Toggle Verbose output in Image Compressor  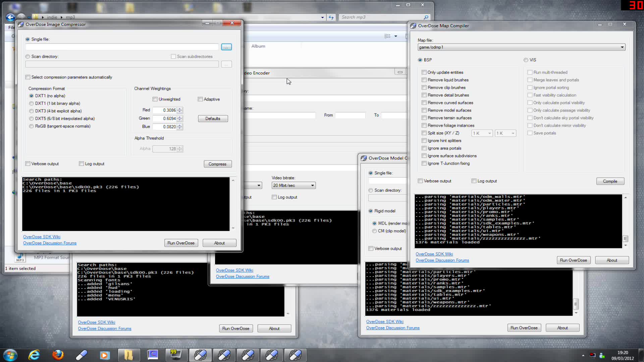tap(28, 164)
